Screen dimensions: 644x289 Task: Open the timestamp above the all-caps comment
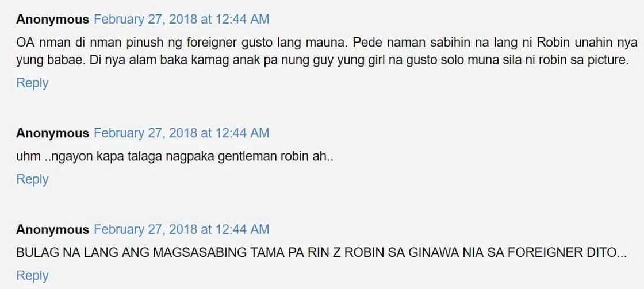pos(182,229)
